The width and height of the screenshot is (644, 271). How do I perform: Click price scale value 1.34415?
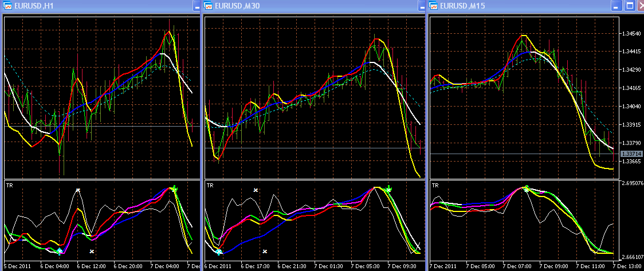point(630,52)
